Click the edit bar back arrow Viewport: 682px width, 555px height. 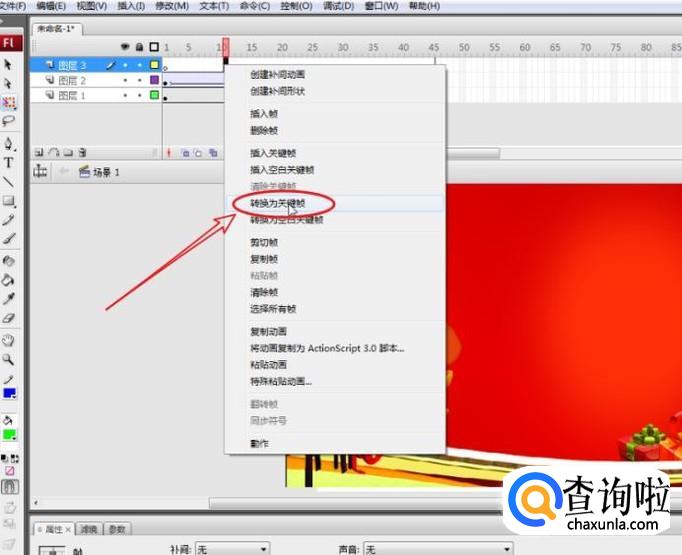(64, 171)
